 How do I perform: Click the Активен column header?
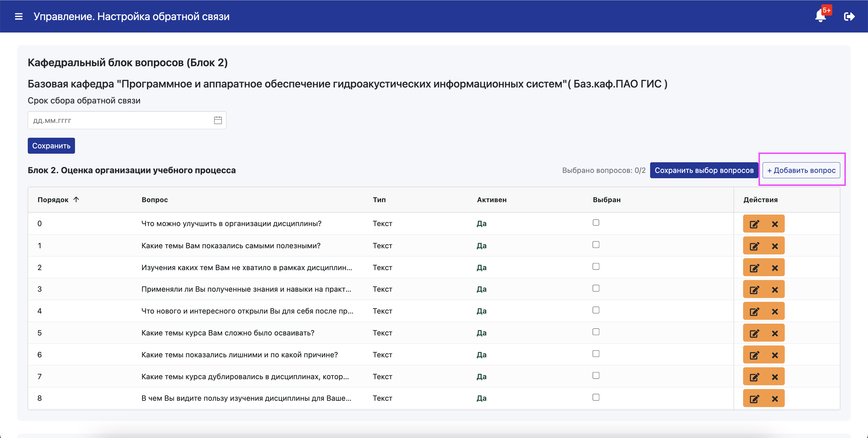(x=492, y=199)
